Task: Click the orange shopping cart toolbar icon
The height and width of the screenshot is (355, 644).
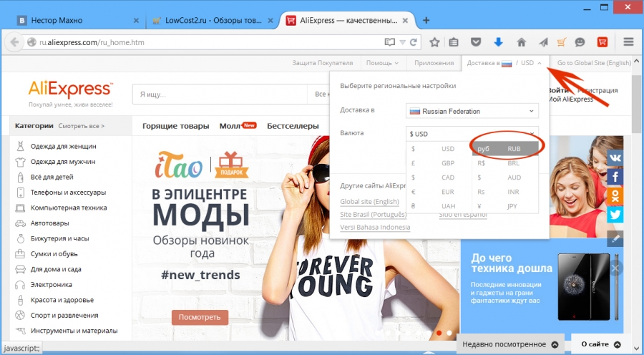Action: coord(562,42)
